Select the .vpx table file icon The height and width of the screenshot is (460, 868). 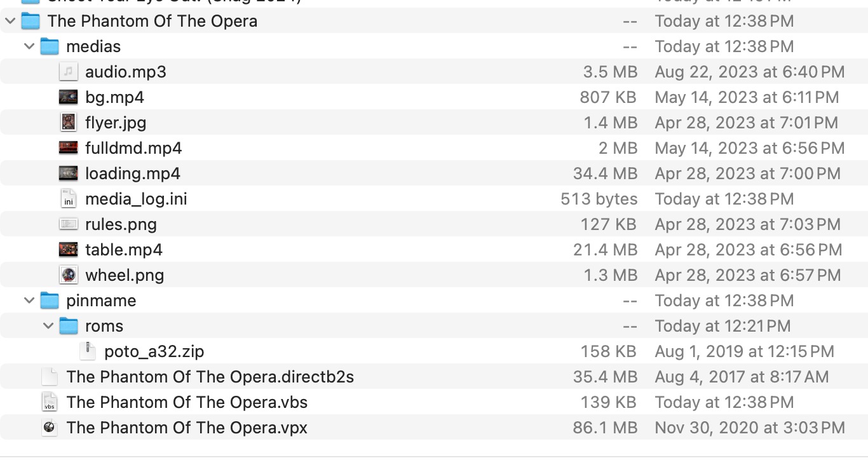point(50,428)
